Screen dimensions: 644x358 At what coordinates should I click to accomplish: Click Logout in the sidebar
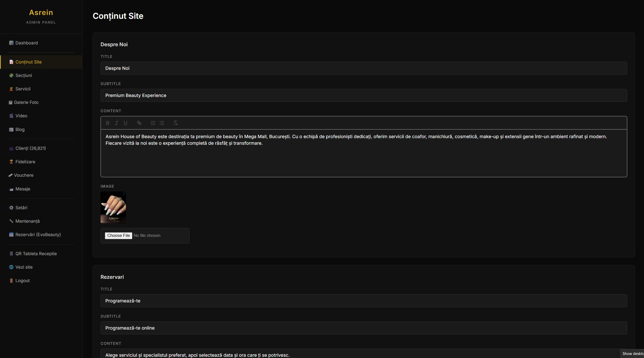click(22, 281)
